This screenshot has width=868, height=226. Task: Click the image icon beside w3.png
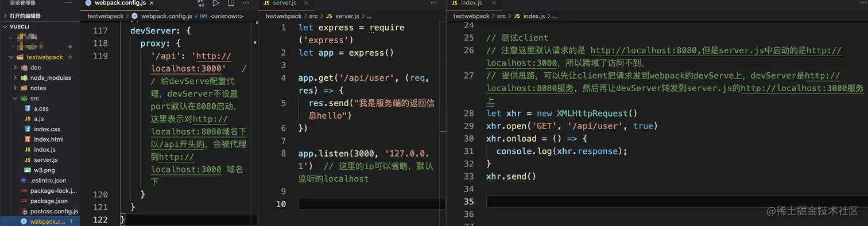click(x=28, y=170)
